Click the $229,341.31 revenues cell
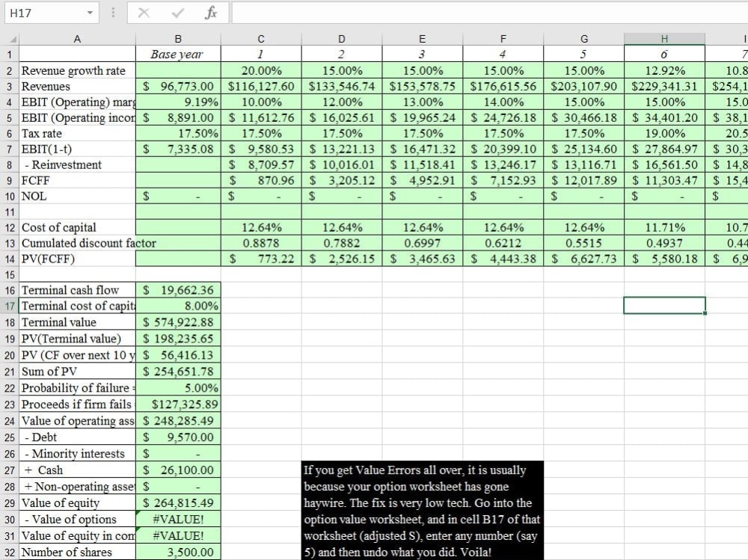The width and height of the screenshot is (748, 560). pyautogui.click(x=664, y=86)
